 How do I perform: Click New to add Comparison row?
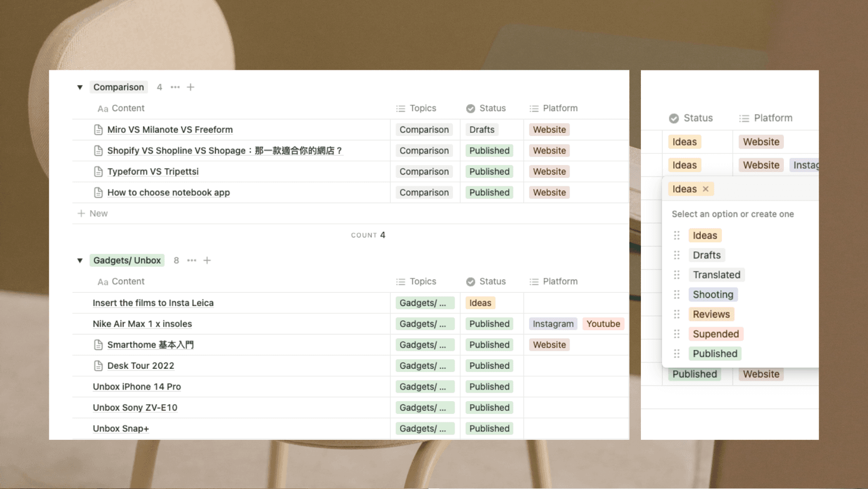coord(93,213)
